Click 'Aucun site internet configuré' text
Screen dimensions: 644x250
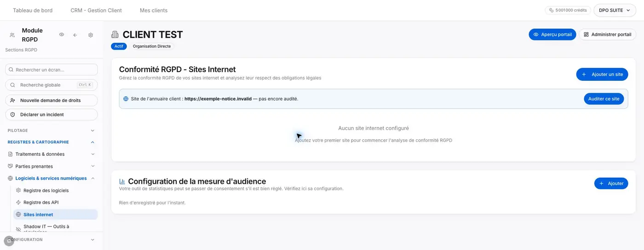374,128
